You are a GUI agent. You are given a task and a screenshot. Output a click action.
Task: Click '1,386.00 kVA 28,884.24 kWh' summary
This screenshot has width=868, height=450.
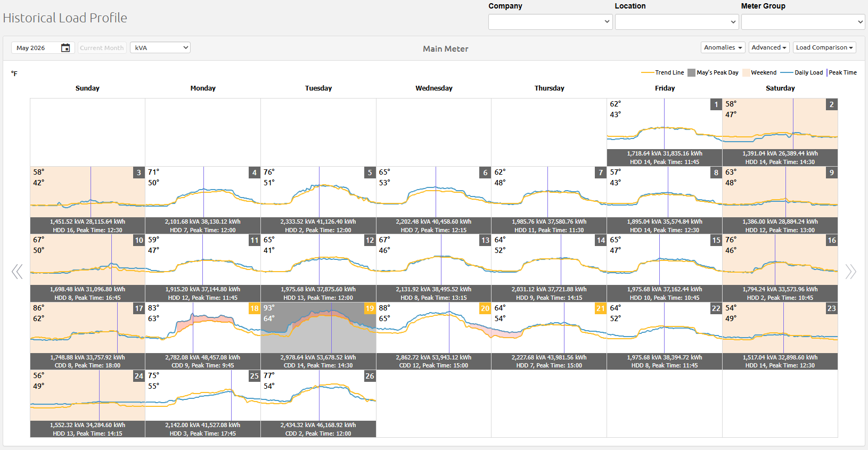tap(780, 222)
